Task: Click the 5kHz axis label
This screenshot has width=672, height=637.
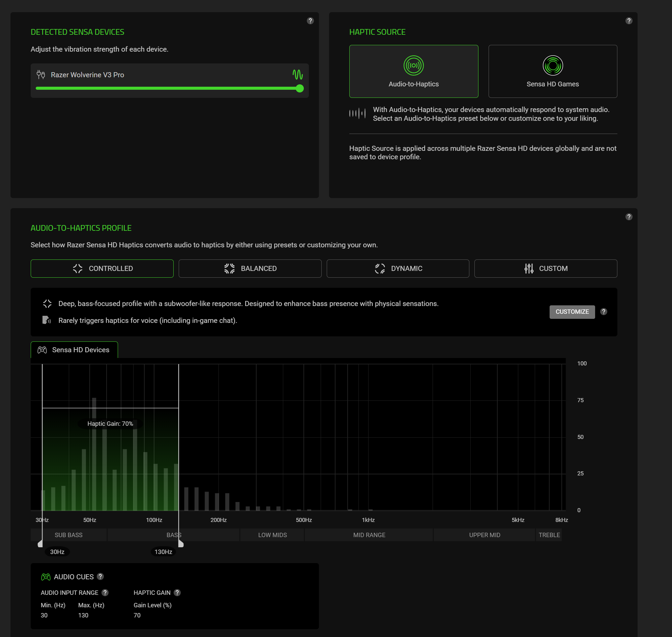Action: click(518, 520)
